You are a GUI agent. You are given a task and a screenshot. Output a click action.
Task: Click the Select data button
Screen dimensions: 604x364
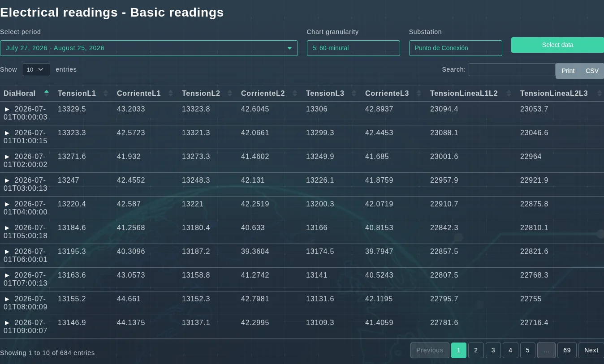click(557, 45)
